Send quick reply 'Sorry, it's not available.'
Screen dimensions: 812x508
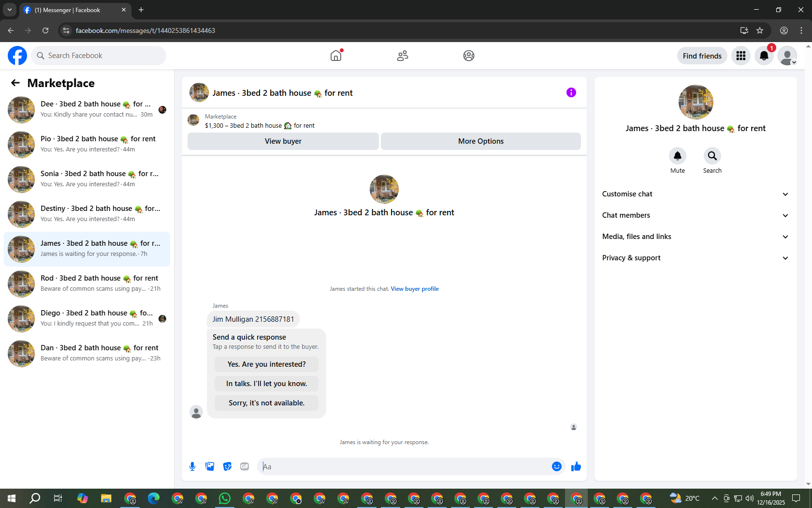[267, 403]
